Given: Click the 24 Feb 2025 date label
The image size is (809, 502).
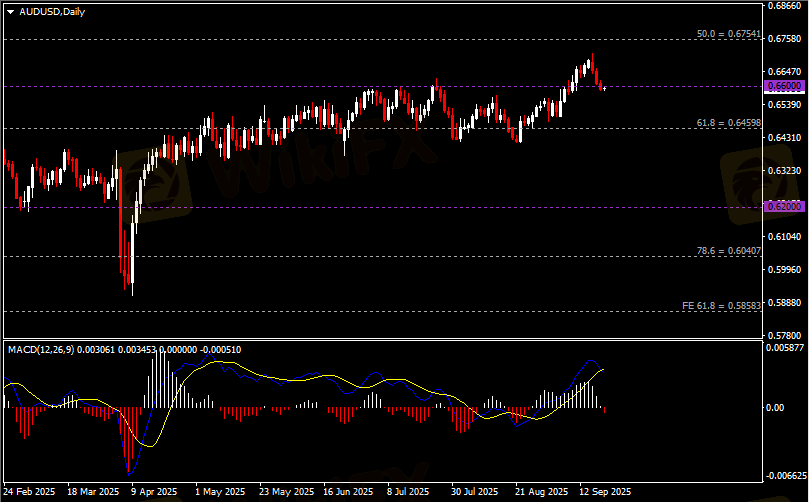Looking at the screenshot, I should (x=30, y=492).
